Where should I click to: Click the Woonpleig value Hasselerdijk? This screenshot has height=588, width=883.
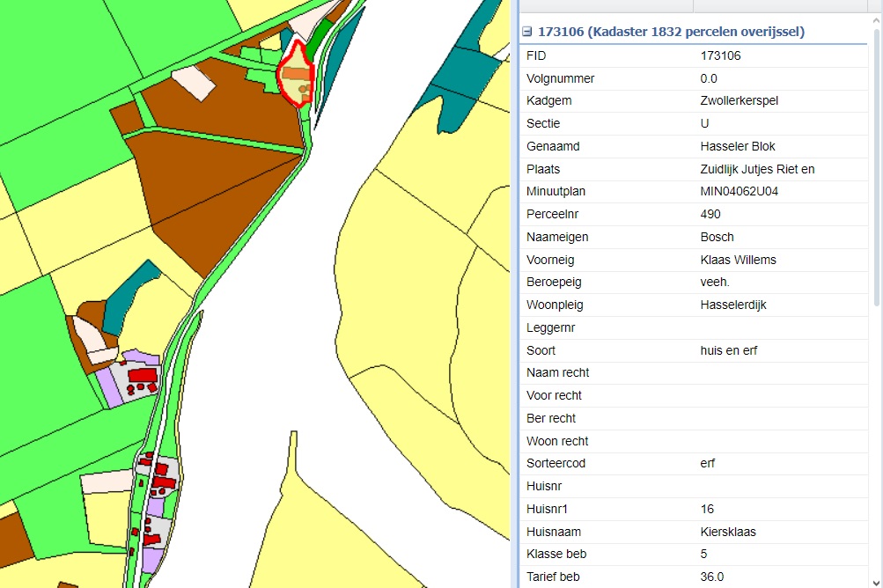pos(733,305)
